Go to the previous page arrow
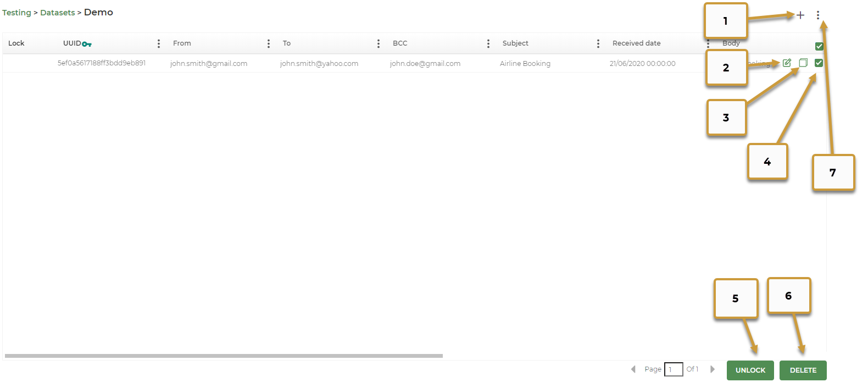This screenshot has height=382, width=868. (633, 369)
